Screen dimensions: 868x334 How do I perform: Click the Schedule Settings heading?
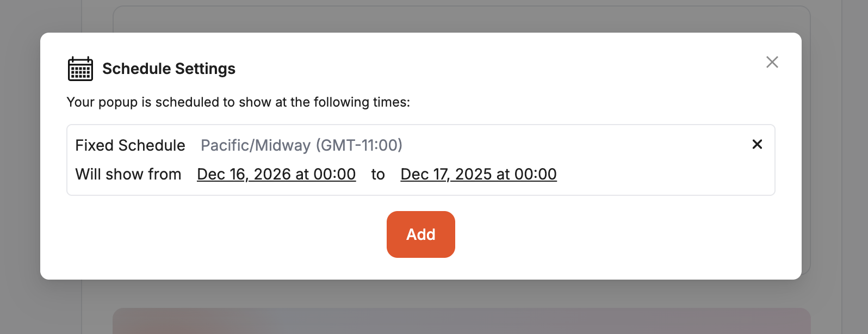click(x=169, y=69)
